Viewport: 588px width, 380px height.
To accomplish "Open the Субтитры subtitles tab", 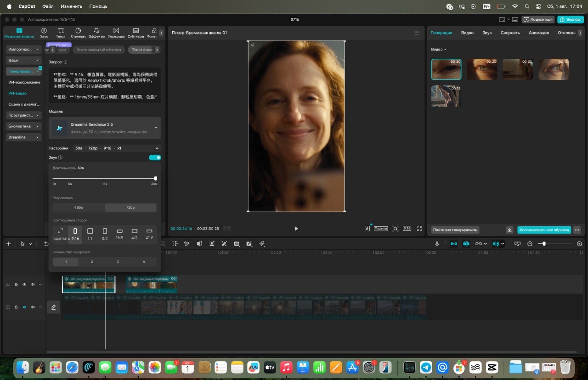I will (136, 33).
